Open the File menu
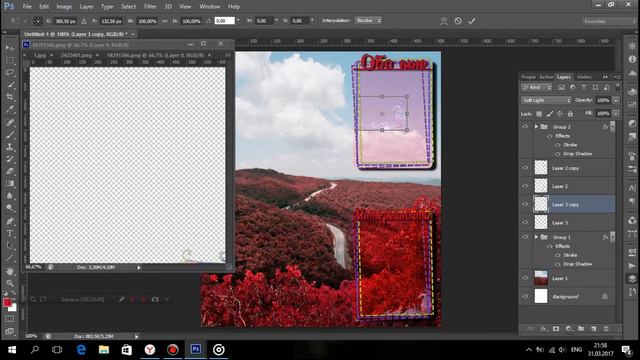 click(27, 7)
